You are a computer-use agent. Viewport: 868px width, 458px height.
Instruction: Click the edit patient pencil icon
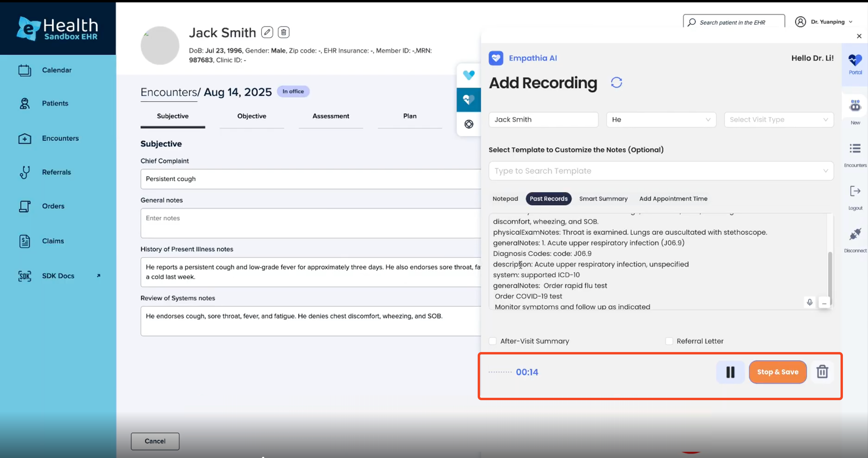267,32
